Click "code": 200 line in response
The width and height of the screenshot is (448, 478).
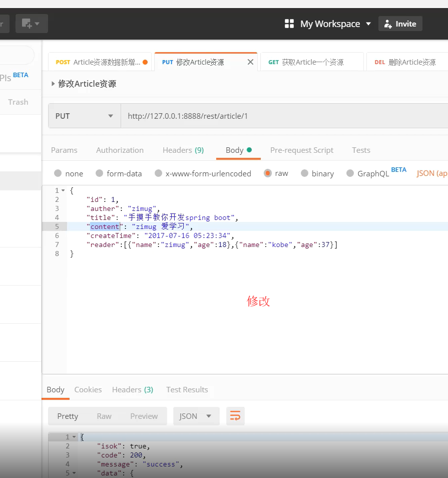pyautogui.click(x=122, y=455)
